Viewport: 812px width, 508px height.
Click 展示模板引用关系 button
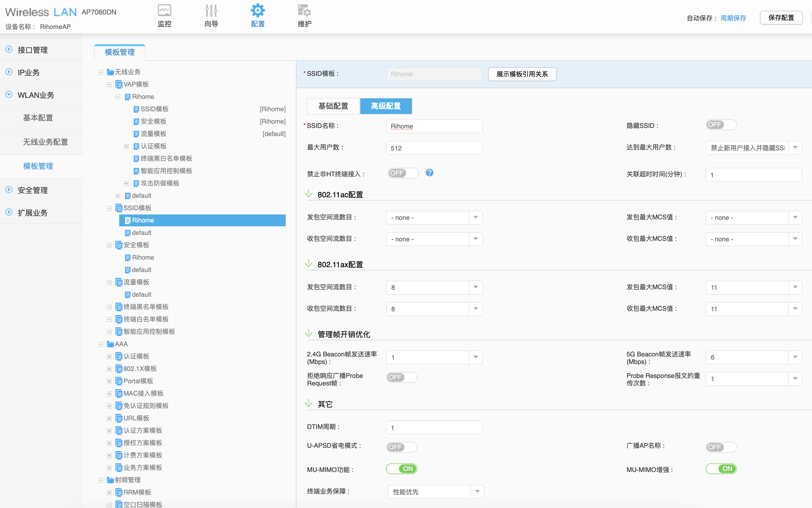tap(522, 74)
